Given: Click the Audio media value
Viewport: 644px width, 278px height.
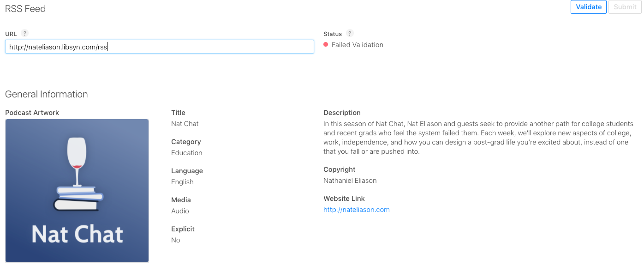Looking at the screenshot, I should tap(180, 211).
